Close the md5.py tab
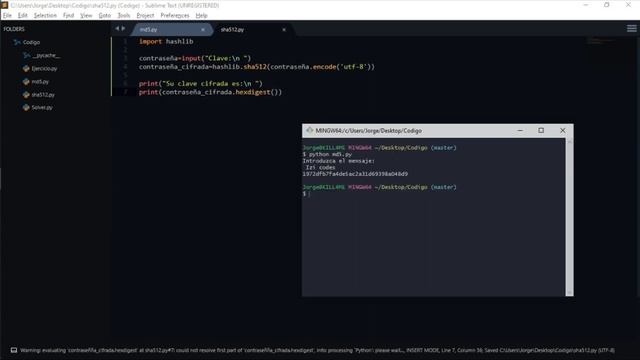 tap(203, 30)
